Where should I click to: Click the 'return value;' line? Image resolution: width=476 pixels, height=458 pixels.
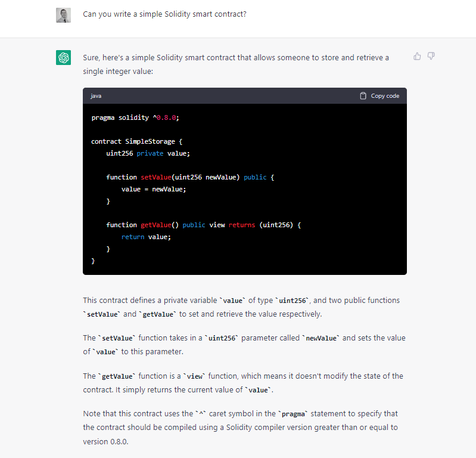pyautogui.click(x=146, y=237)
